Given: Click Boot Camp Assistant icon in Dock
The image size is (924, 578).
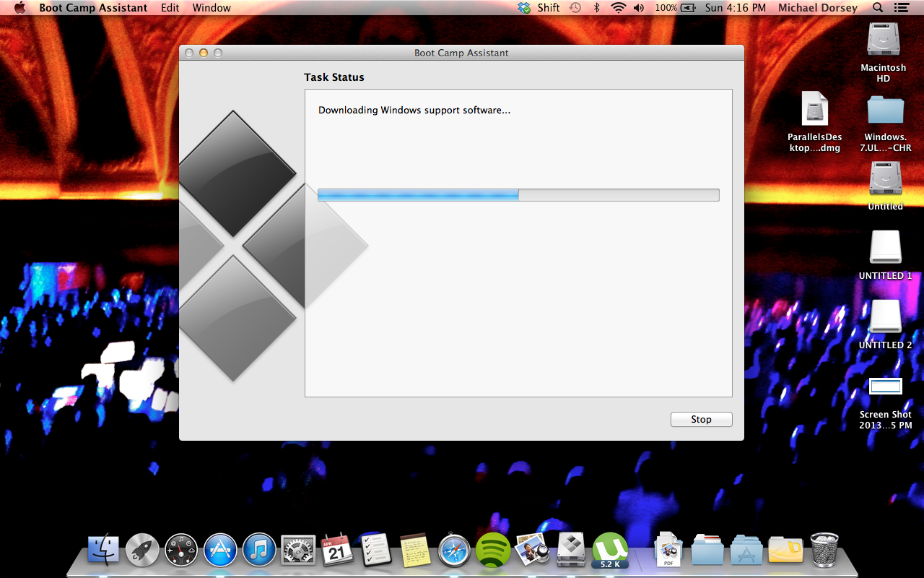Looking at the screenshot, I should pyautogui.click(x=572, y=551).
